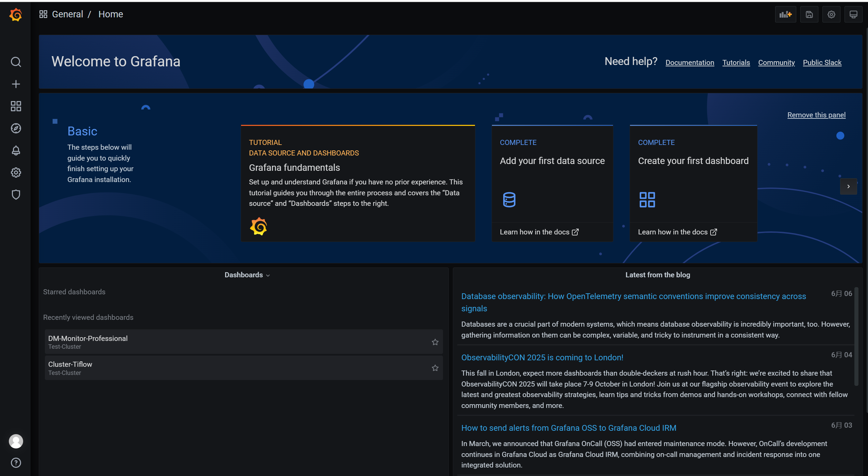The width and height of the screenshot is (868, 476).
Task: Open the Create plus menu icon
Action: pyautogui.click(x=16, y=84)
